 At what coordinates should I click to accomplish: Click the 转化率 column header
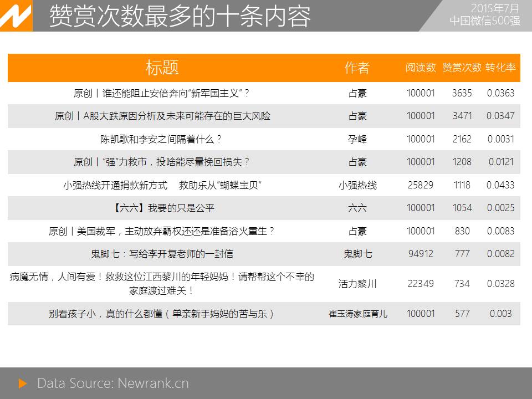click(500, 68)
